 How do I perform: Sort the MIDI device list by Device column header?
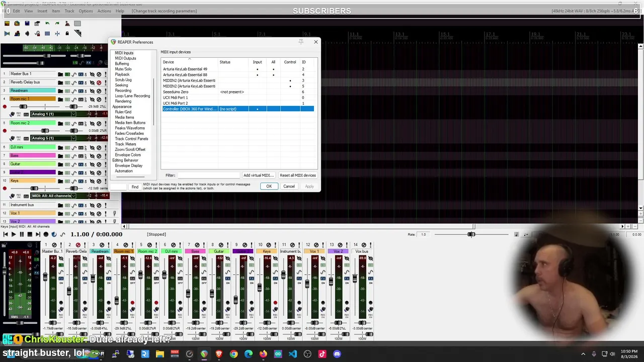coord(189,62)
